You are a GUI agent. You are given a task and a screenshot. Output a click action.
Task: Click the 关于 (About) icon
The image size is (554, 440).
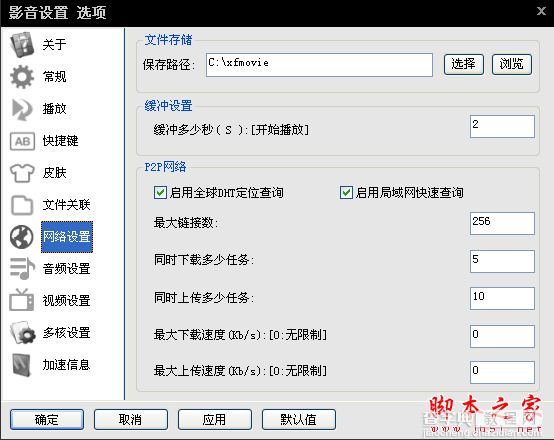point(22,45)
